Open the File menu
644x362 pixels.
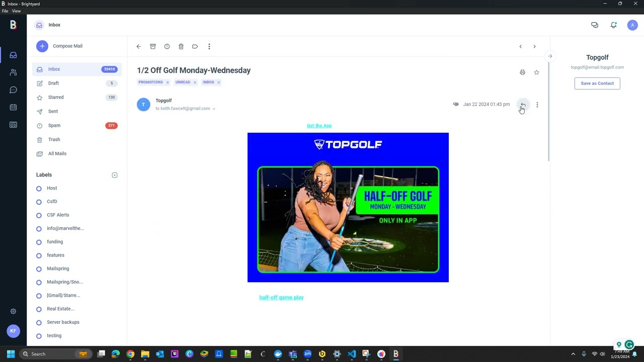point(5,11)
